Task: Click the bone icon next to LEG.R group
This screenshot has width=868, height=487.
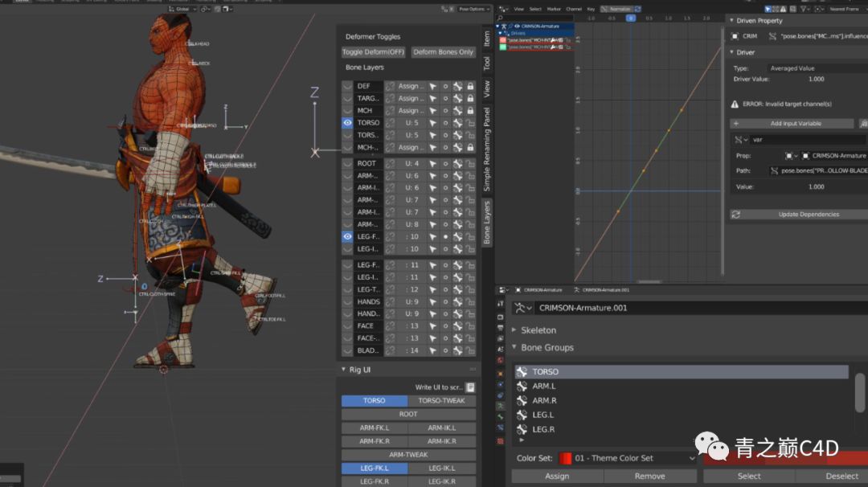Action: [522, 429]
